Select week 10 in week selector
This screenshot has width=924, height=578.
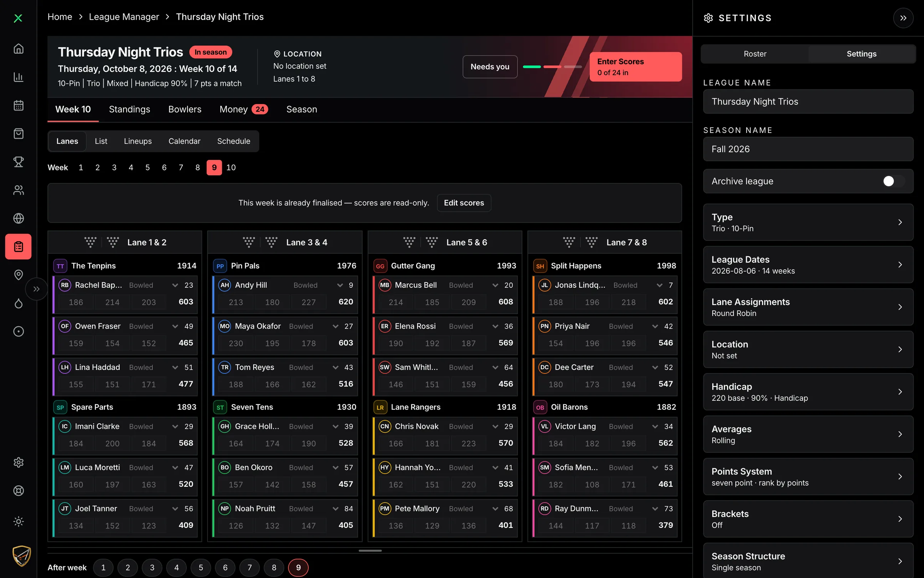231,168
